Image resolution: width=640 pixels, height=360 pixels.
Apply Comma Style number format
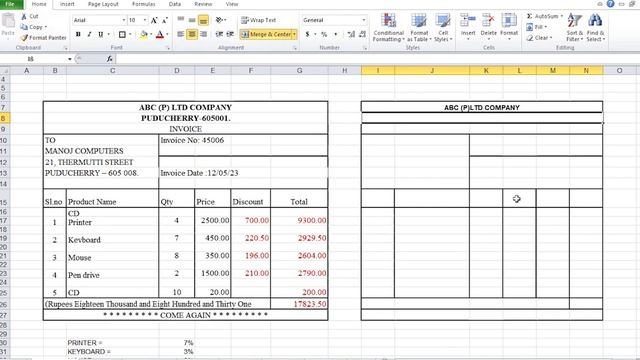pyautogui.click(x=336, y=34)
